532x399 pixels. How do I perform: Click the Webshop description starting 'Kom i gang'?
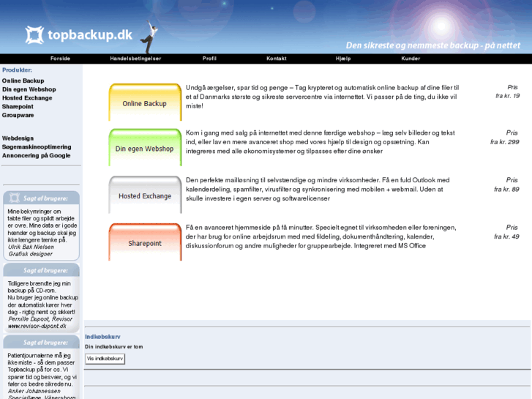[320, 142]
